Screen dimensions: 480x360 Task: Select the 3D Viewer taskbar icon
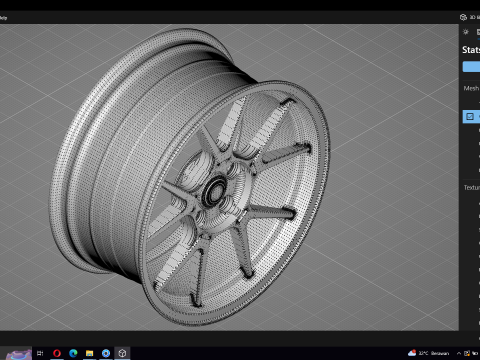click(x=122, y=353)
